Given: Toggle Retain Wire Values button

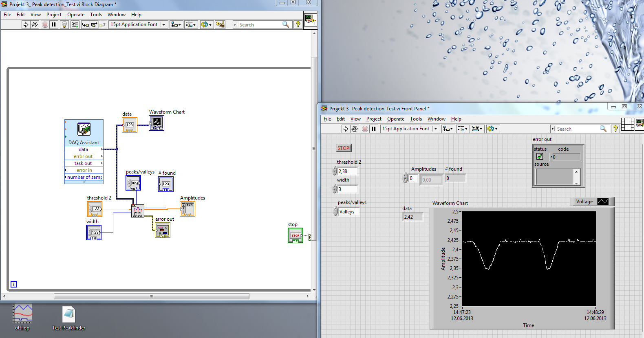Looking at the screenshot, I should pyautogui.click(x=75, y=25).
